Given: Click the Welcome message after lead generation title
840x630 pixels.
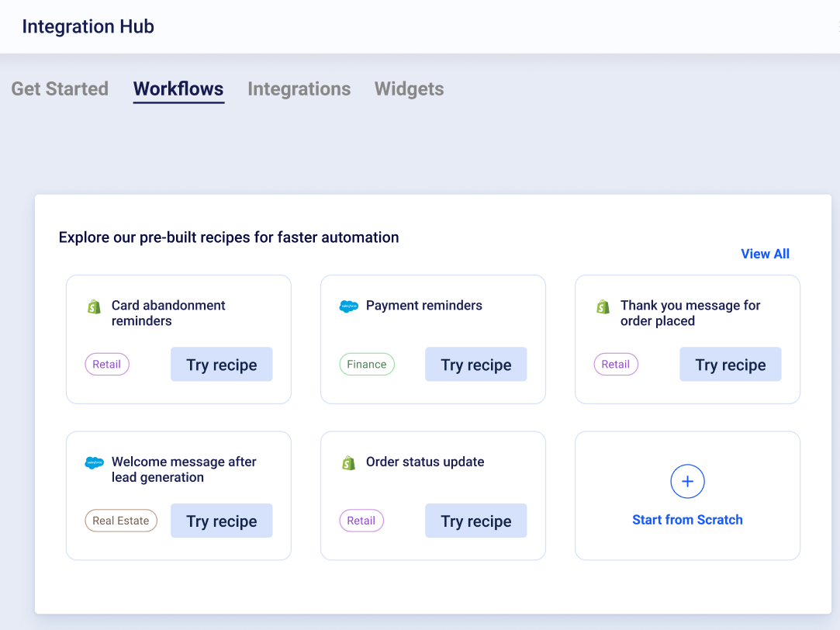Looking at the screenshot, I should point(184,469).
